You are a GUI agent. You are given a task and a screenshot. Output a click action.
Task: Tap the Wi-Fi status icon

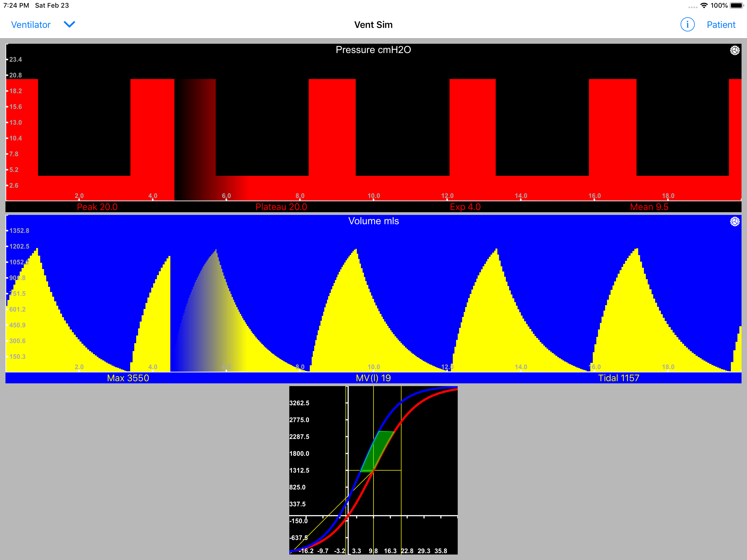coord(704,5)
